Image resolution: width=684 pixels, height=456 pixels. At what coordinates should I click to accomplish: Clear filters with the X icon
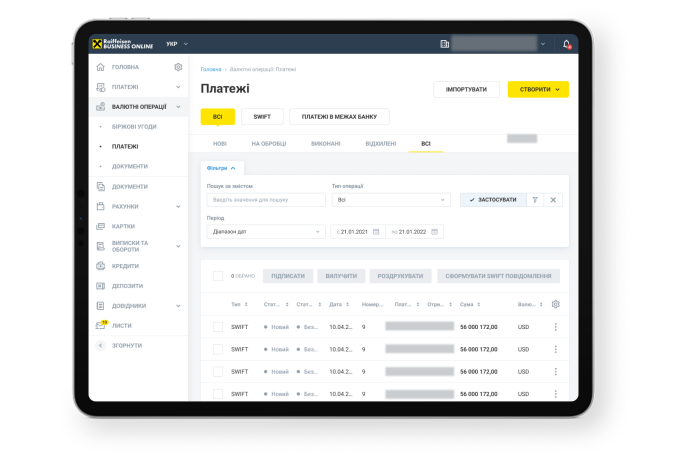553,200
